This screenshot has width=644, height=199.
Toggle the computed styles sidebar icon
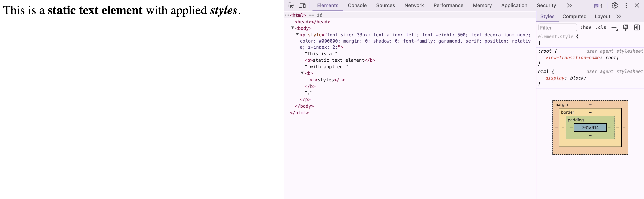pyautogui.click(x=637, y=27)
